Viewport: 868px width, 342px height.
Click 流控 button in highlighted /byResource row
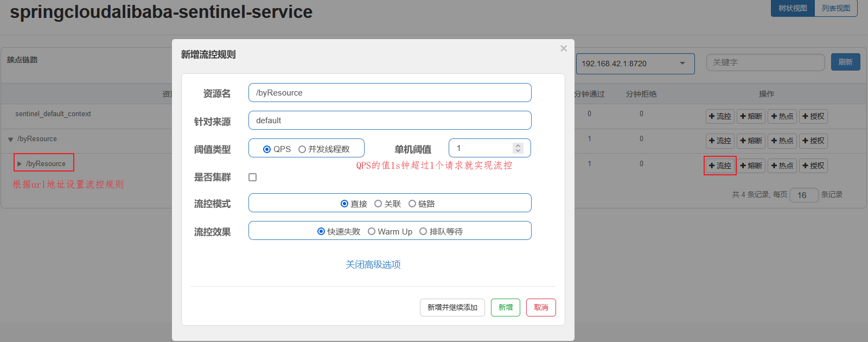point(720,166)
